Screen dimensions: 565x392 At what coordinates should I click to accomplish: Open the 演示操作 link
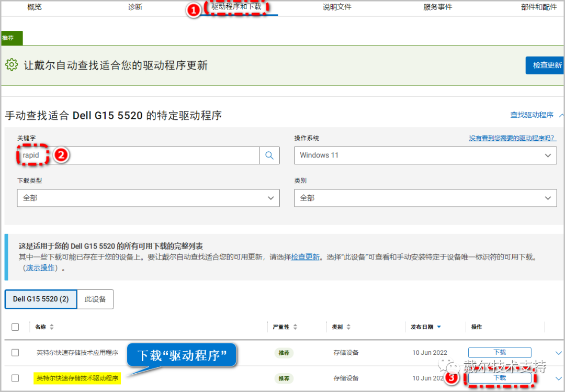pyautogui.click(x=40, y=267)
